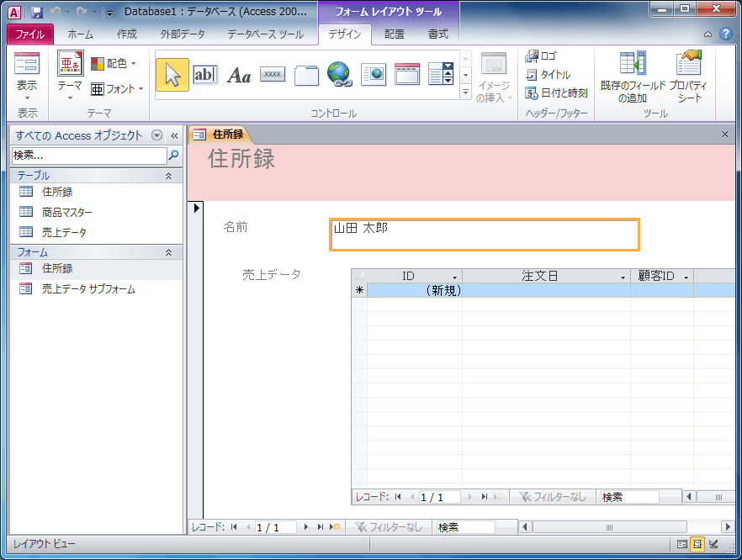
Task: Click subform horizontal scrollbar left arrow
Action: coord(688,497)
